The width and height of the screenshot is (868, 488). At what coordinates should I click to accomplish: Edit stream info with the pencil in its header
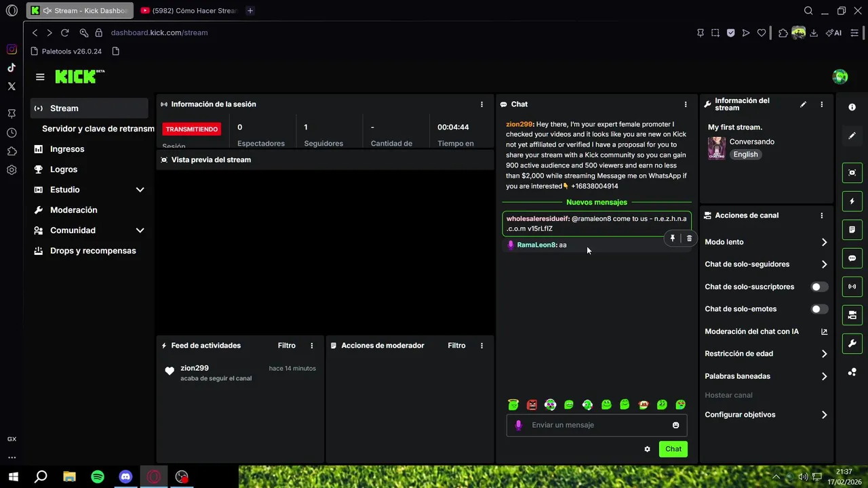(x=803, y=104)
